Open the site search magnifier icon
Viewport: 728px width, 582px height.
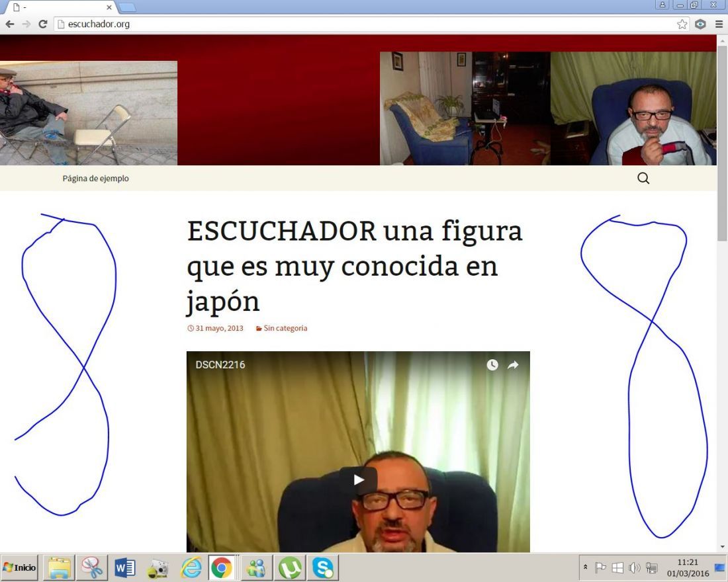pyautogui.click(x=643, y=178)
